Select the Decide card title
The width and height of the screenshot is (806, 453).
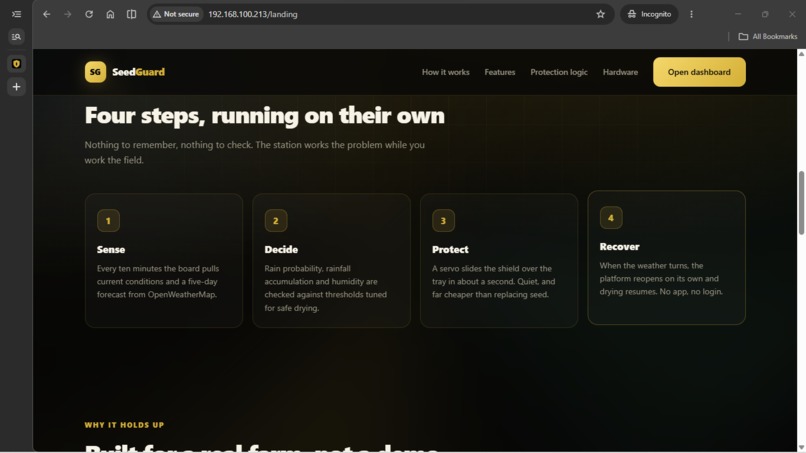click(281, 249)
